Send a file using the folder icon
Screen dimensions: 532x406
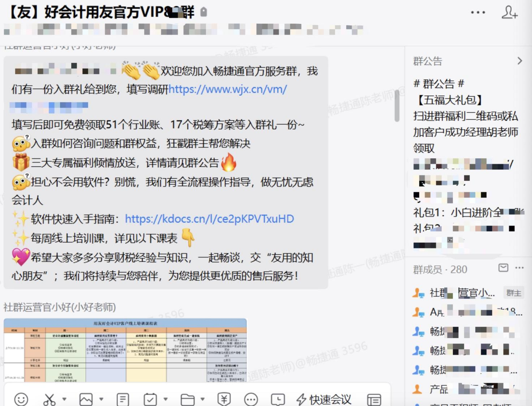pos(188,399)
